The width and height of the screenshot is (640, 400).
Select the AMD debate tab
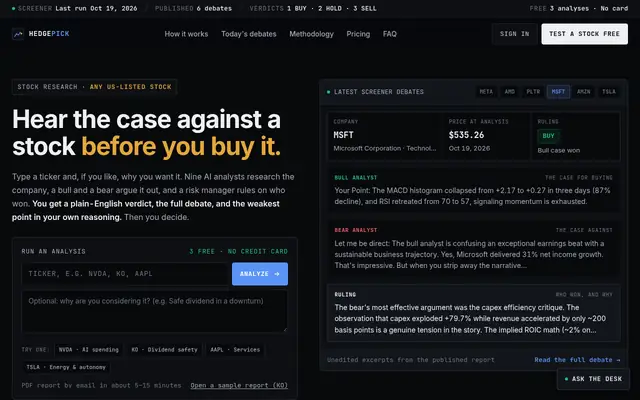[x=509, y=91]
